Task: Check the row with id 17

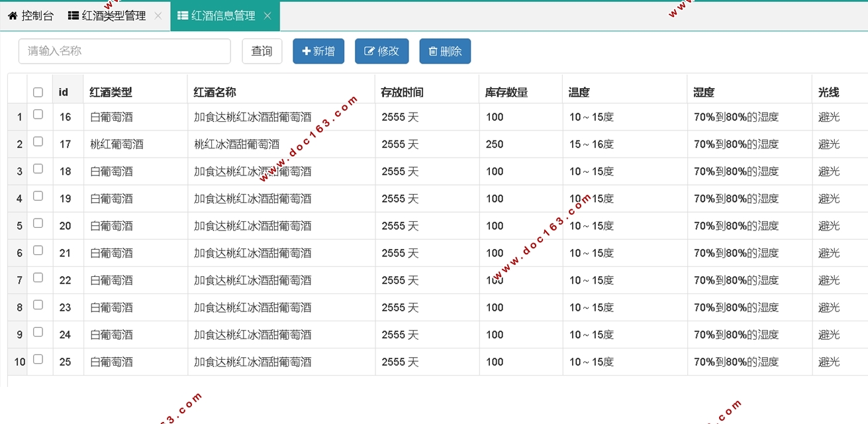Action: [38, 142]
